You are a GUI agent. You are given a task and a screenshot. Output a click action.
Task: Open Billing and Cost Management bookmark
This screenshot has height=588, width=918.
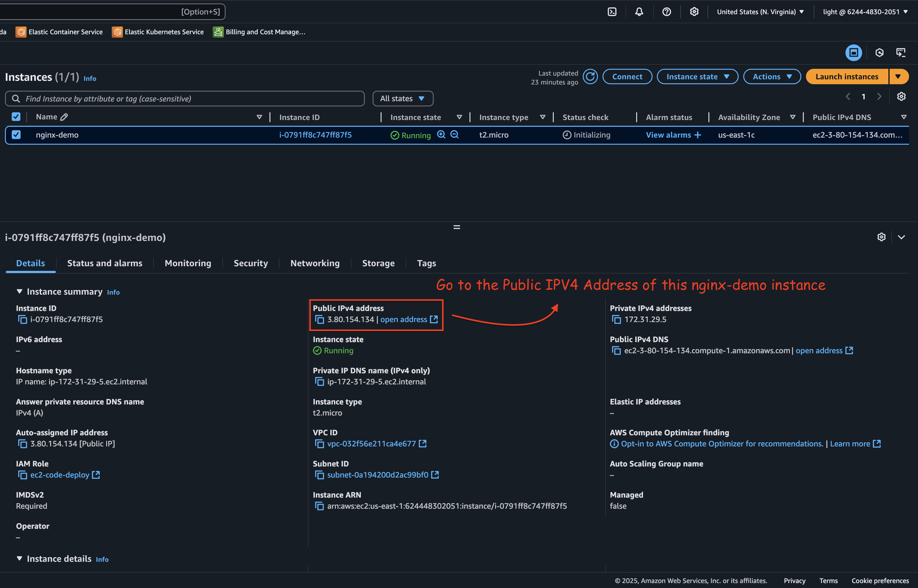click(x=259, y=32)
